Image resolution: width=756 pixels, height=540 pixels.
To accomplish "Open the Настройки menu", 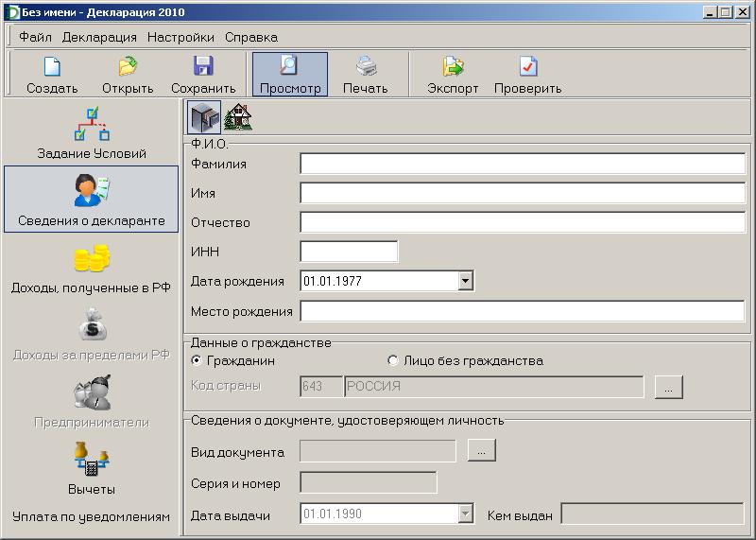I will click(x=180, y=37).
